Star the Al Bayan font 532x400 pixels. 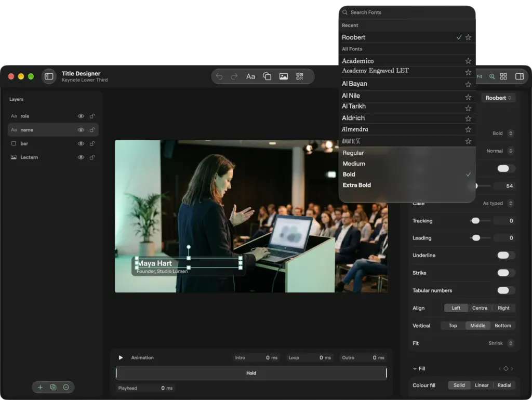coord(468,84)
